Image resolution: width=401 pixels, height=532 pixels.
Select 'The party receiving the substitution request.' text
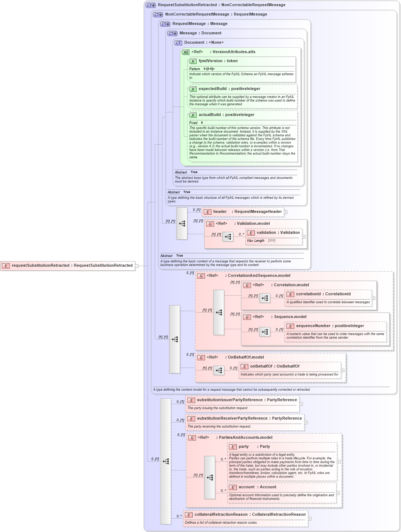tap(219, 426)
